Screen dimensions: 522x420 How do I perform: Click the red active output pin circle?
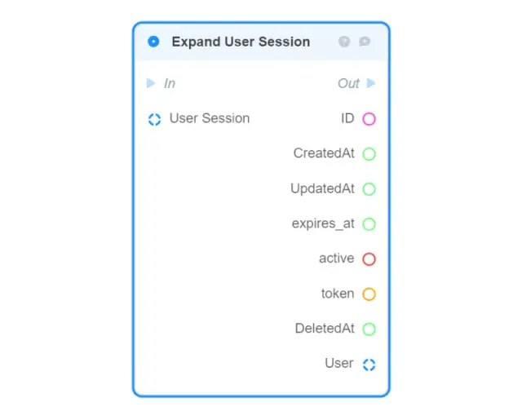(369, 259)
